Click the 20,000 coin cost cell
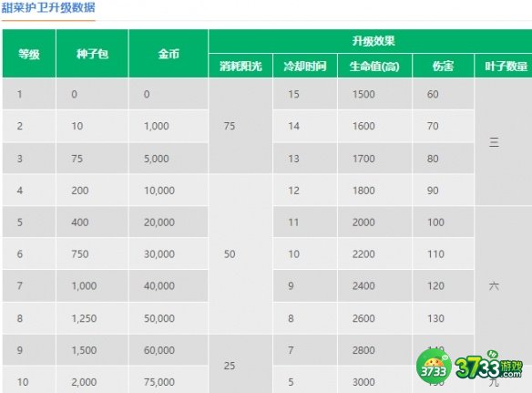The width and height of the screenshot is (532, 393). point(169,222)
